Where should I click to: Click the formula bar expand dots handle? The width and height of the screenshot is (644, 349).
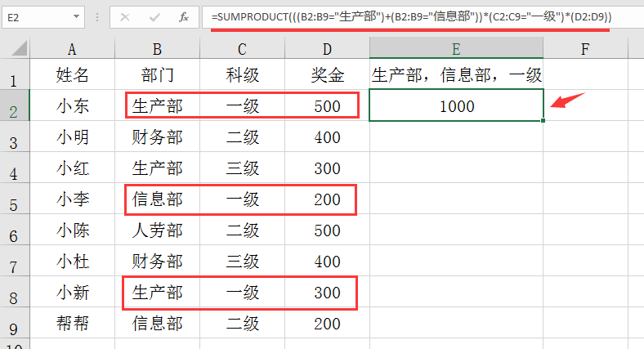coord(97,17)
